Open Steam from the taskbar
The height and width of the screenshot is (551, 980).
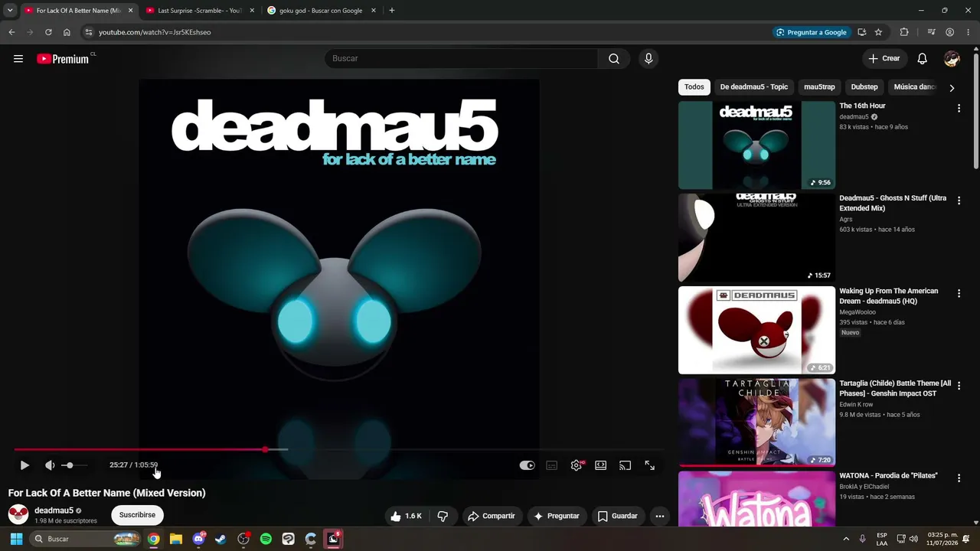pyautogui.click(x=220, y=539)
